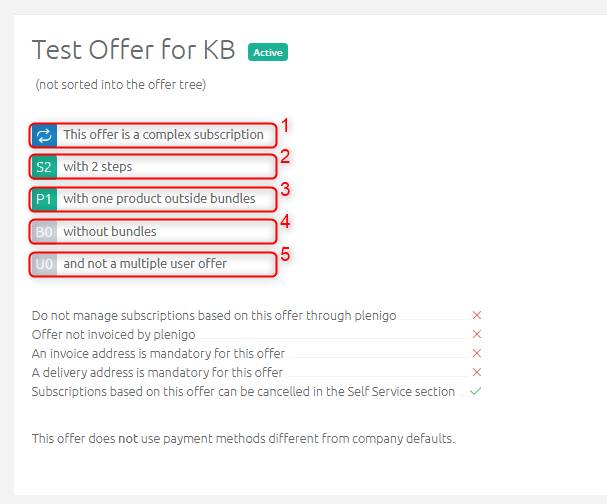Image resolution: width=607 pixels, height=504 pixels.
Task: Click 'Subscriptions based on this offer can be cancelled' text
Action: pos(243,391)
